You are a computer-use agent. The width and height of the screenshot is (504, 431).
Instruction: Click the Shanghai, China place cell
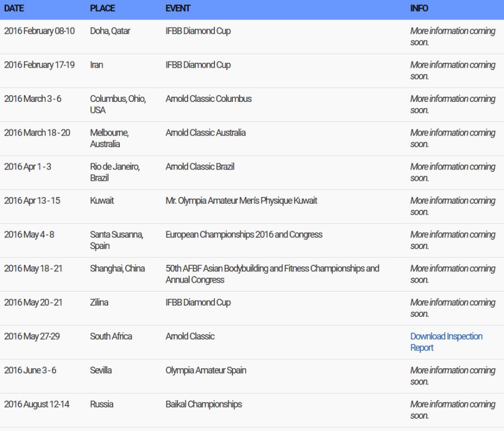tap(117, 268)
